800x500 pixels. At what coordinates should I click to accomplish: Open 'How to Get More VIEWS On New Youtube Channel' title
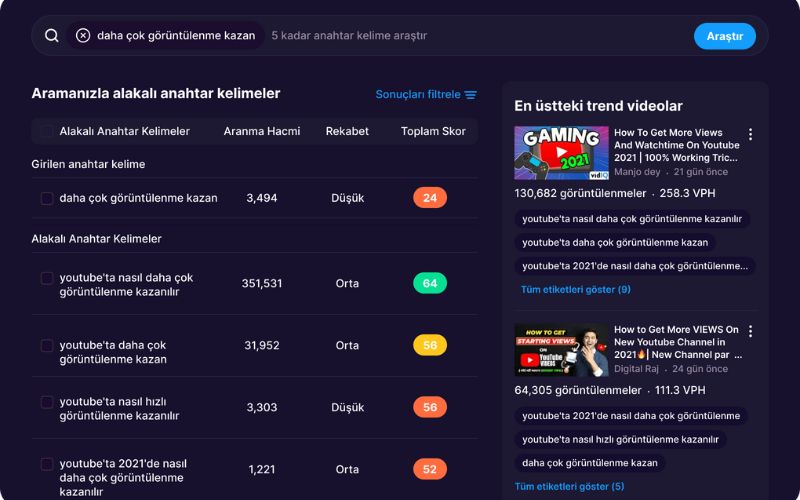[x=677, y=342]
